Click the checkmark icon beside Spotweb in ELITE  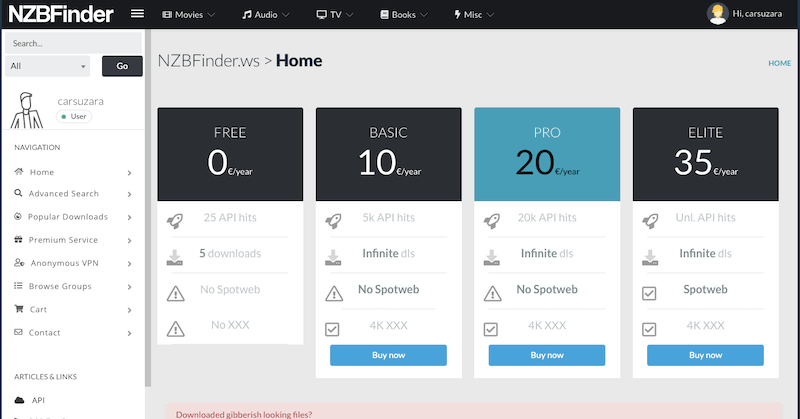(650, 292)
